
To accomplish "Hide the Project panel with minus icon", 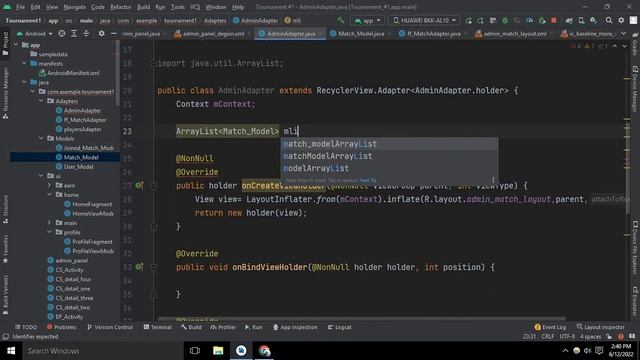I will pos(113,33).
